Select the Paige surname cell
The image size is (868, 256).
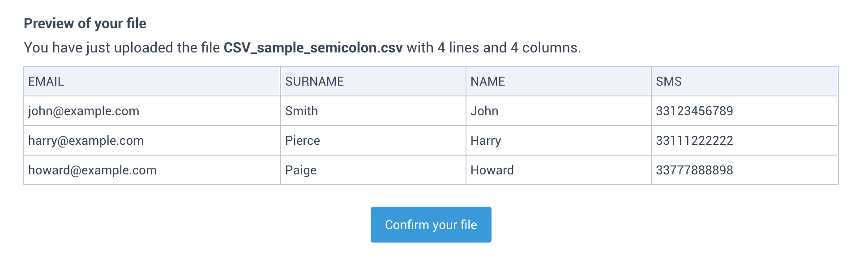(x=373, y=170)
